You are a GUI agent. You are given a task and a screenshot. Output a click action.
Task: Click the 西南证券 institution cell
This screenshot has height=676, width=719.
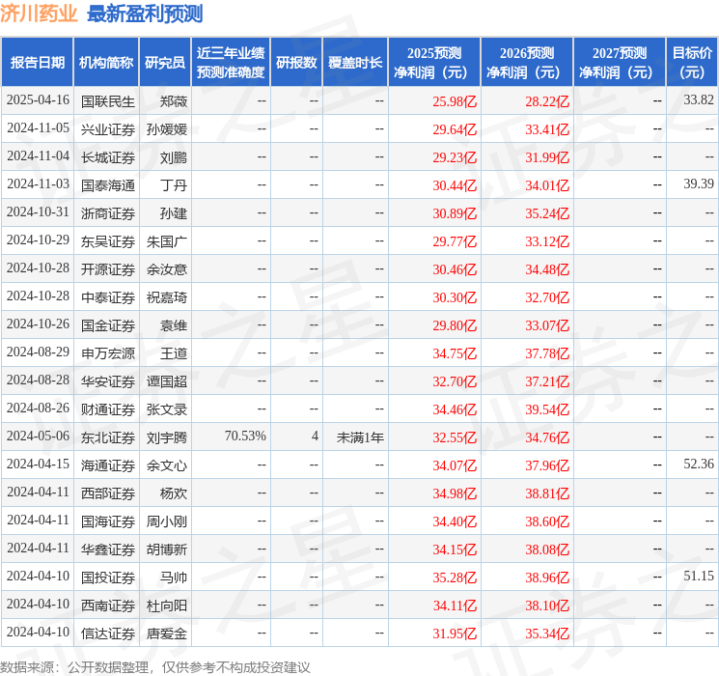[x=108, y=606]
